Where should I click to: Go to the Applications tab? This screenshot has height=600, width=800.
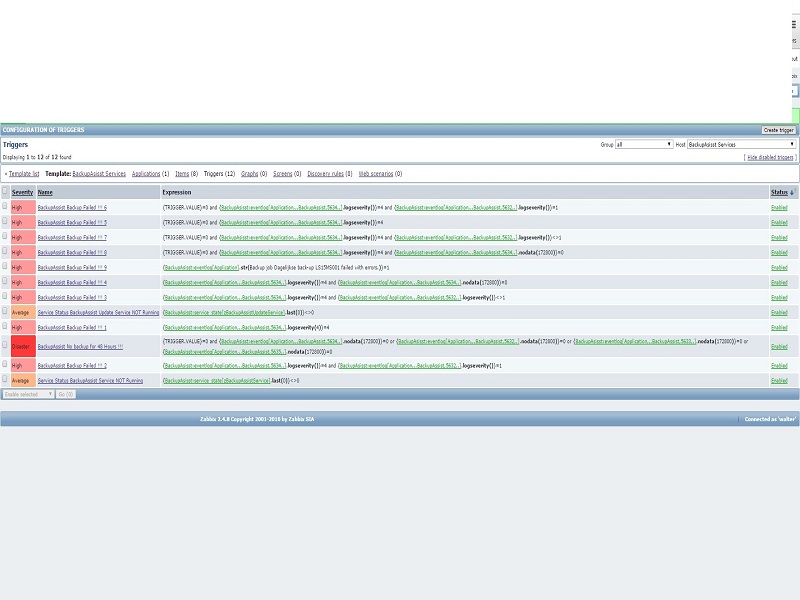tap(146, 173)
